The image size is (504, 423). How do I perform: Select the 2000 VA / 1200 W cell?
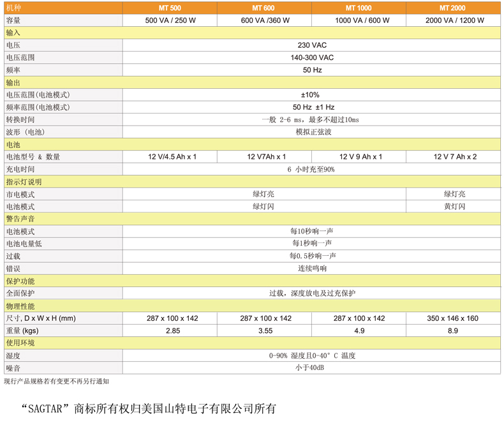(x=454, y=20)
